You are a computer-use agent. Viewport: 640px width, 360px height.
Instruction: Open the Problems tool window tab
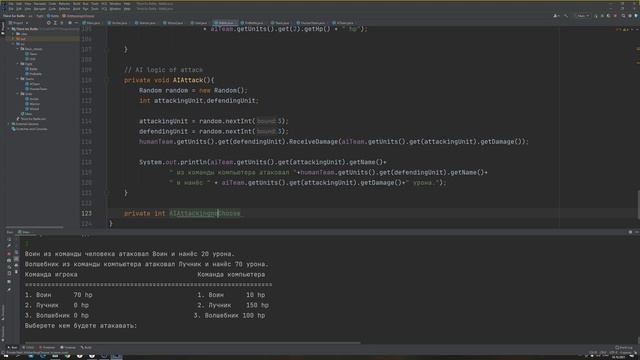coord(47,347)
